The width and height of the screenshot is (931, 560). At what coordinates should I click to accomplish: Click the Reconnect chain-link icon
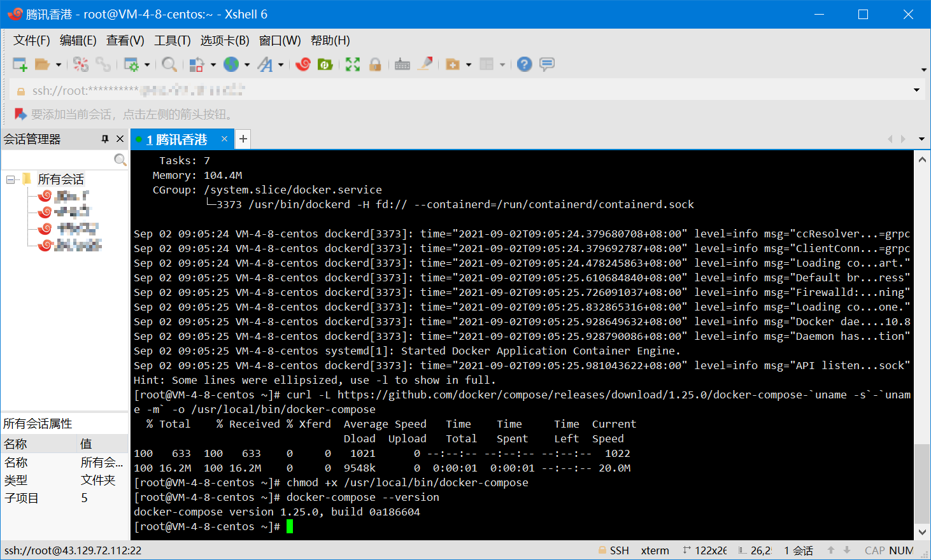coord(103,64)
